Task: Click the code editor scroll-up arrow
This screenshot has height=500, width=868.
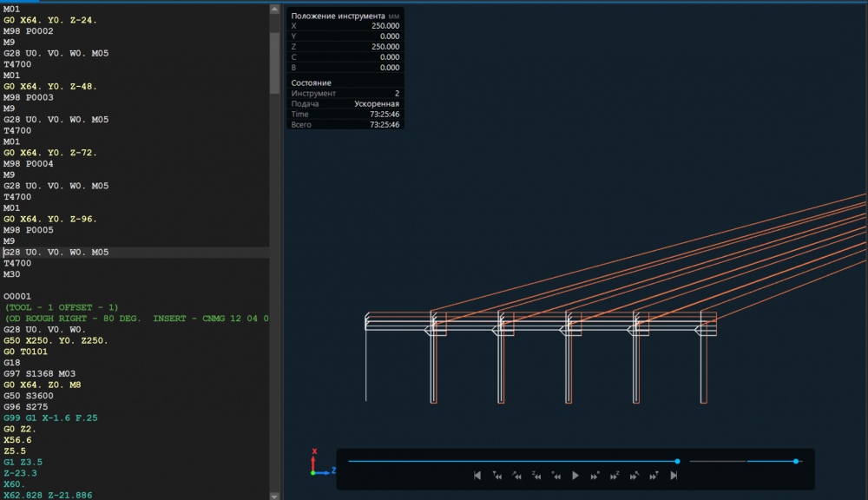Action: point(274,9)
